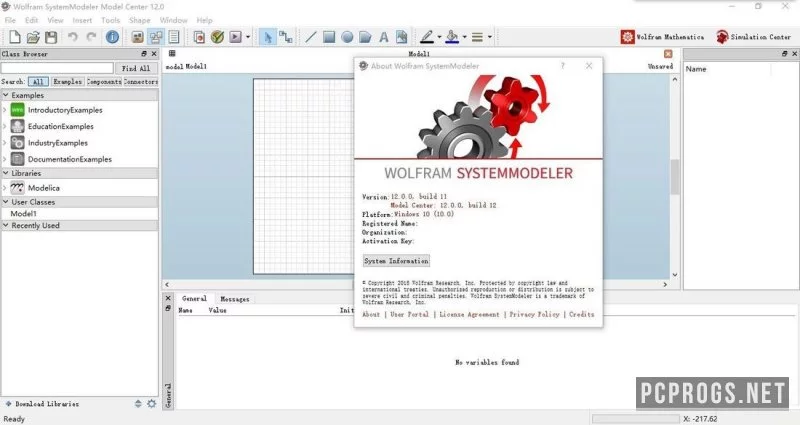Open the simulate button dropdown arrow
The height and width of the screenshot is (425, 800).
click(248, 37)
